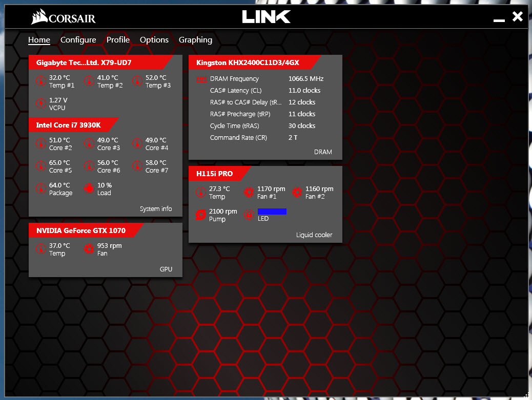Select the CPU Load icon

[89, 188]
